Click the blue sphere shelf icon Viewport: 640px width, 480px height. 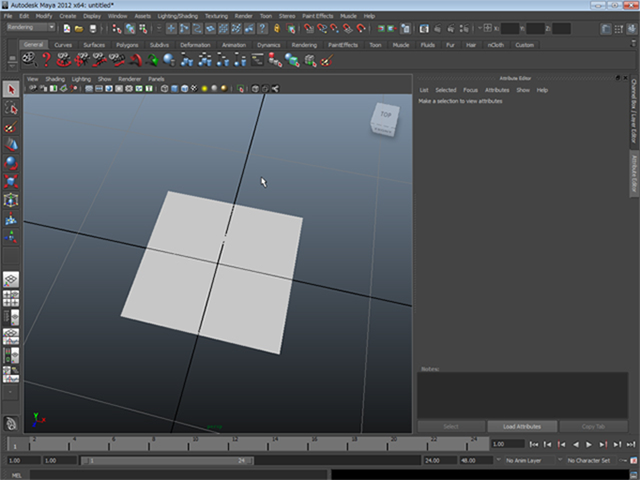point(169,60)
